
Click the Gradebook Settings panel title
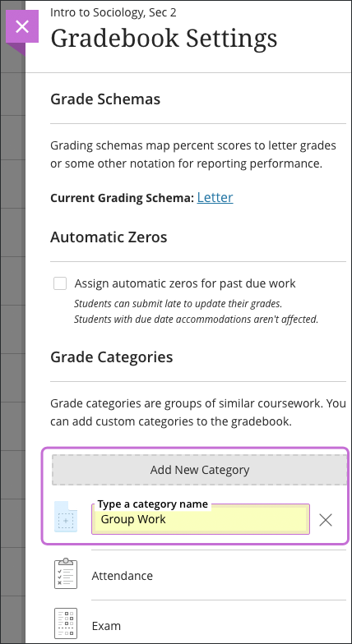(x=164, y=38)
